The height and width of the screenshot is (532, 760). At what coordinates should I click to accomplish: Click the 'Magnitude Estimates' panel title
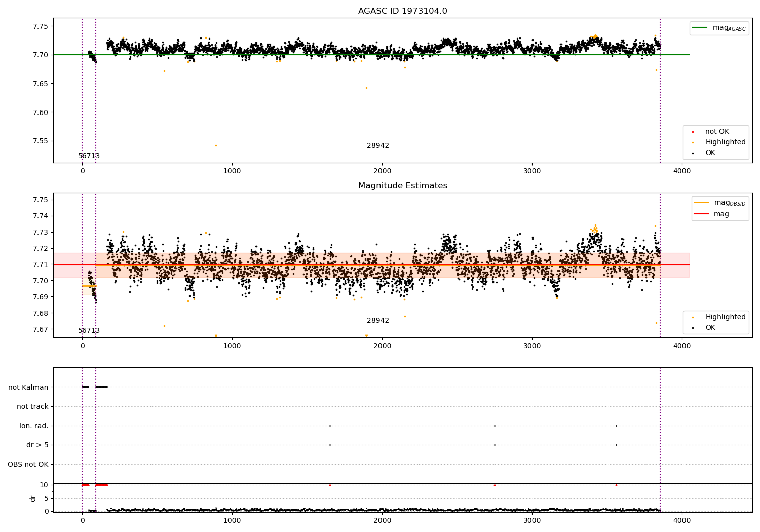402,185
